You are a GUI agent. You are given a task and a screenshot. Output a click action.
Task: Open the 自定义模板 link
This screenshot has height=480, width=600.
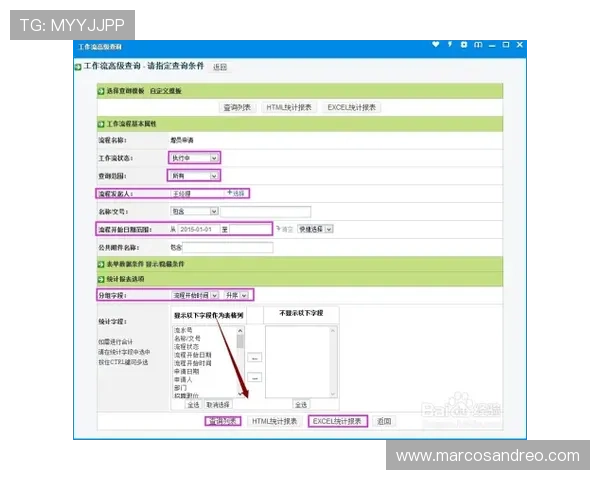click(166, 91)
